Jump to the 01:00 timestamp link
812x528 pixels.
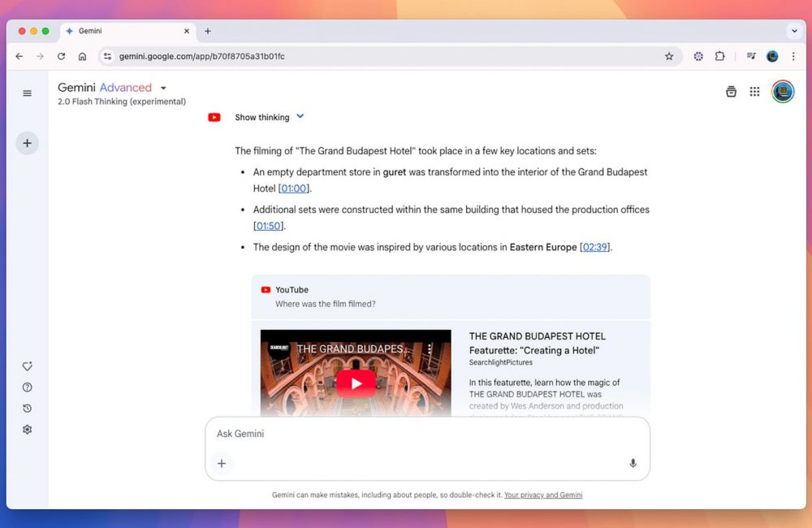(293, 188)
